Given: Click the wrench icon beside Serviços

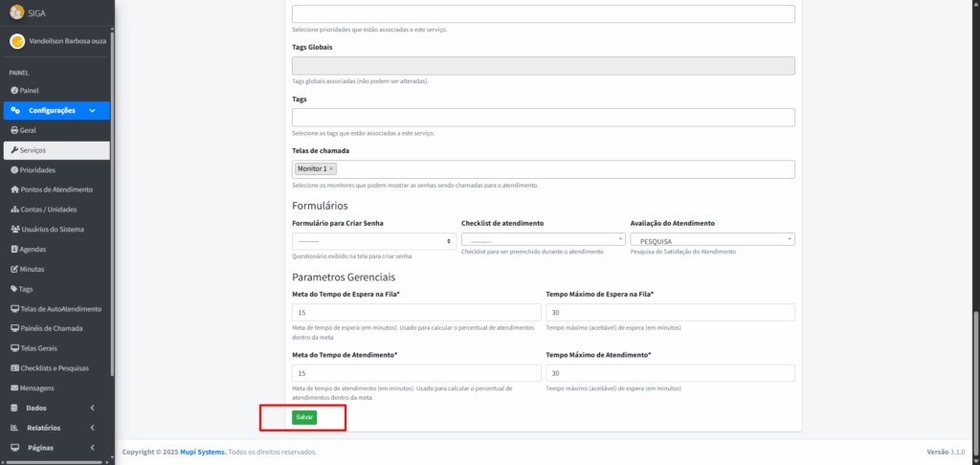Looking at the screenshot, I should [x=13, y=150].
